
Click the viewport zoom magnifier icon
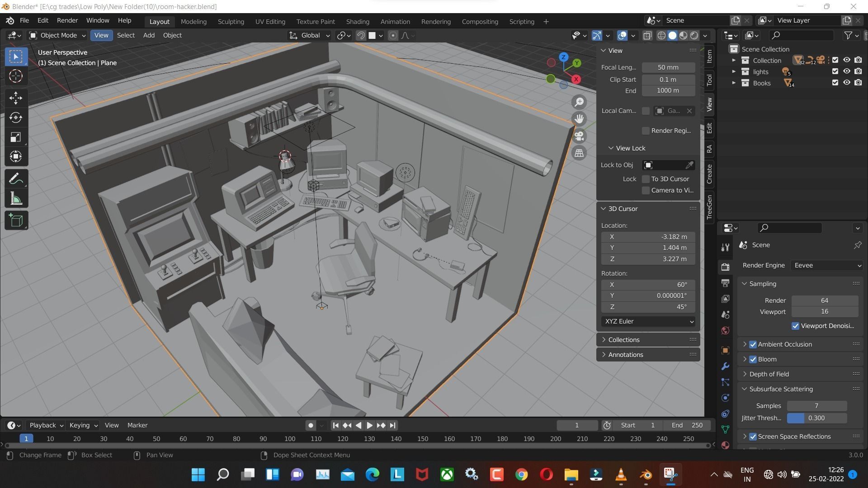tap(579, 102)
